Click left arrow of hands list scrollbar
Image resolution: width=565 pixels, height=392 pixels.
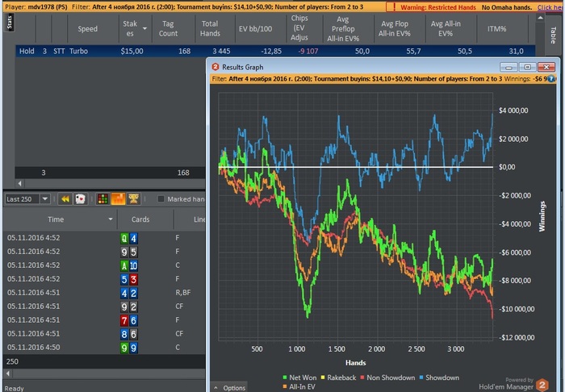pos(8,373)
